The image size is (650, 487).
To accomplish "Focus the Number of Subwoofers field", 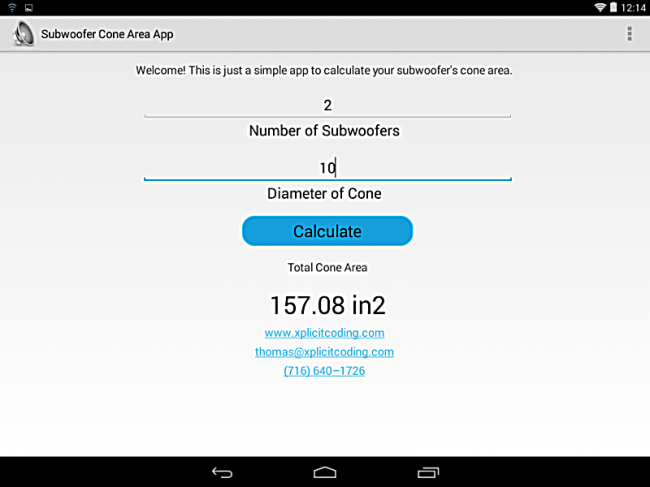I will (327, 105).
